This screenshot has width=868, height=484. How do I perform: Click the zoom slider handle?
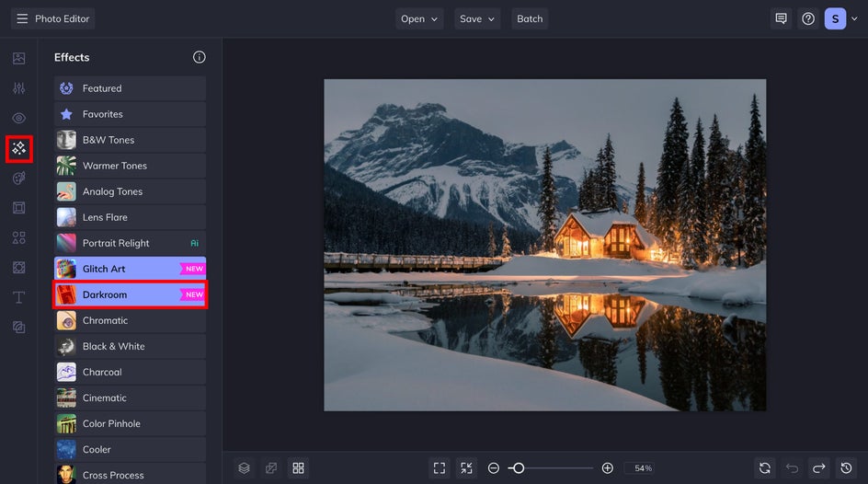(x=519, y=468)
